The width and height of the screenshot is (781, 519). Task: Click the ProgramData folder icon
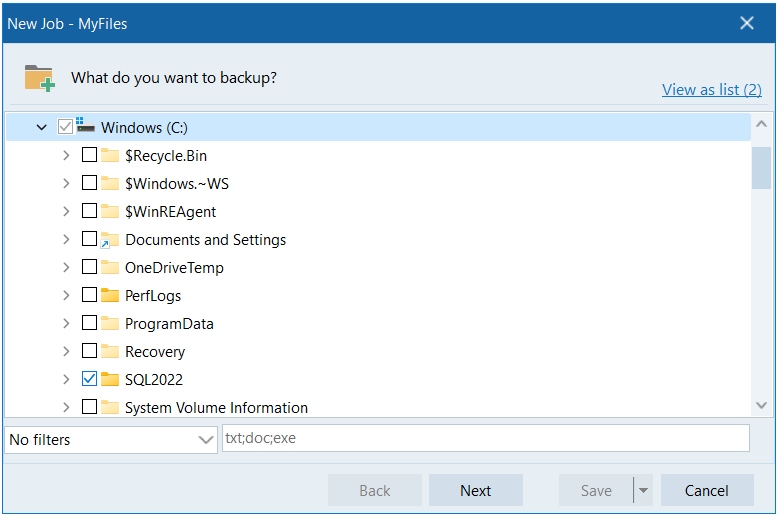click(x=110, y=323)
